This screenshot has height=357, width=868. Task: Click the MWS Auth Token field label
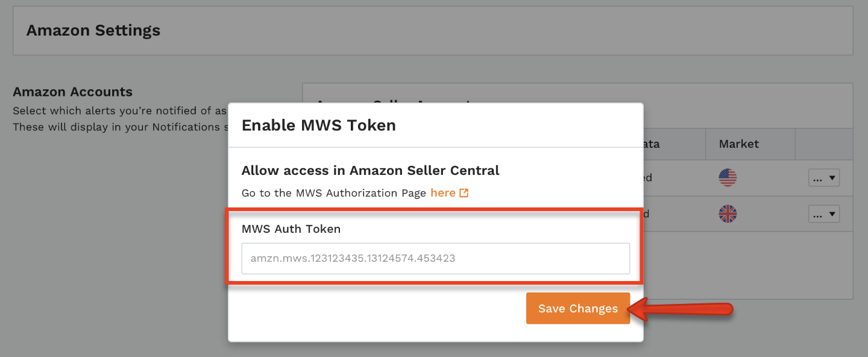(x=291, y=229)
